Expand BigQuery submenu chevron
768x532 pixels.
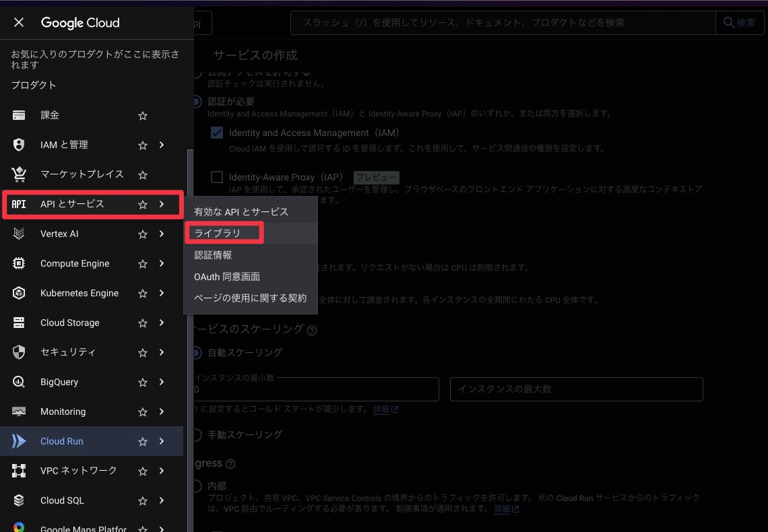coord(162,382)
